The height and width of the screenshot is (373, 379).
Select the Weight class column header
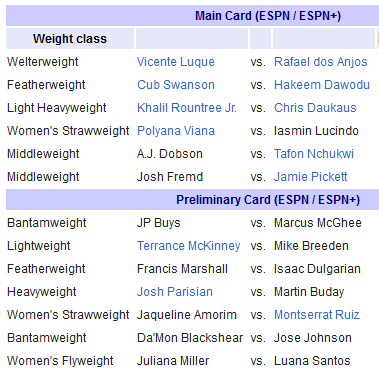[70, 39]
